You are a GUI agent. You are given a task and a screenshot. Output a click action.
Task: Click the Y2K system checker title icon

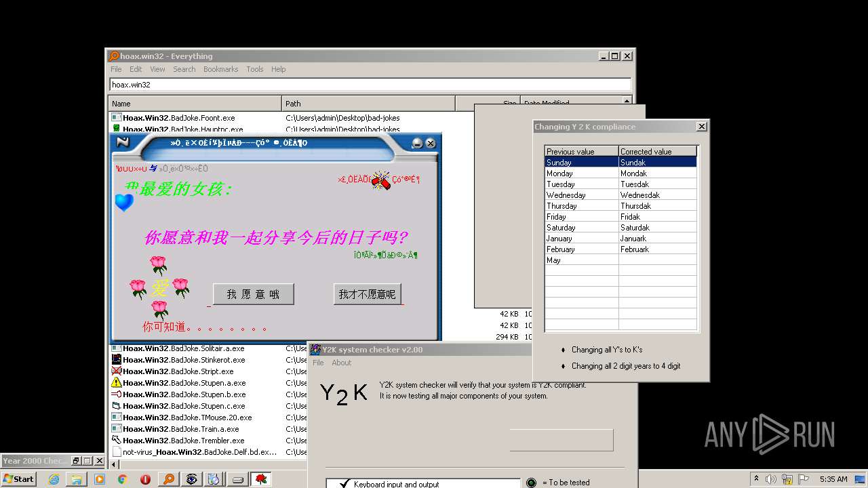(x=315, y=350)
